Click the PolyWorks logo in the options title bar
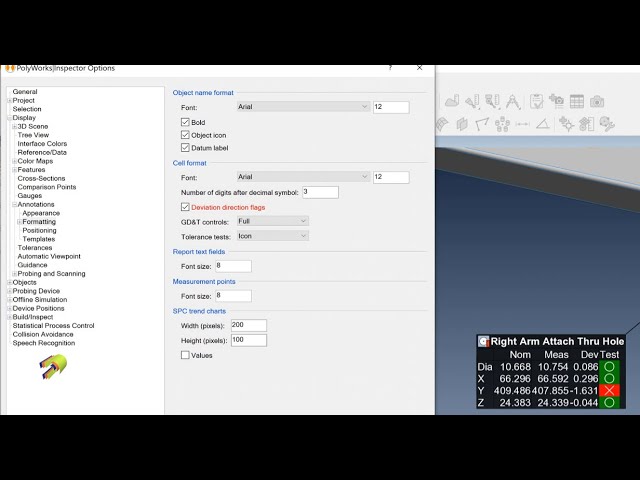The height and width of the screenshot is (480, 640). (x=10, y=68)
